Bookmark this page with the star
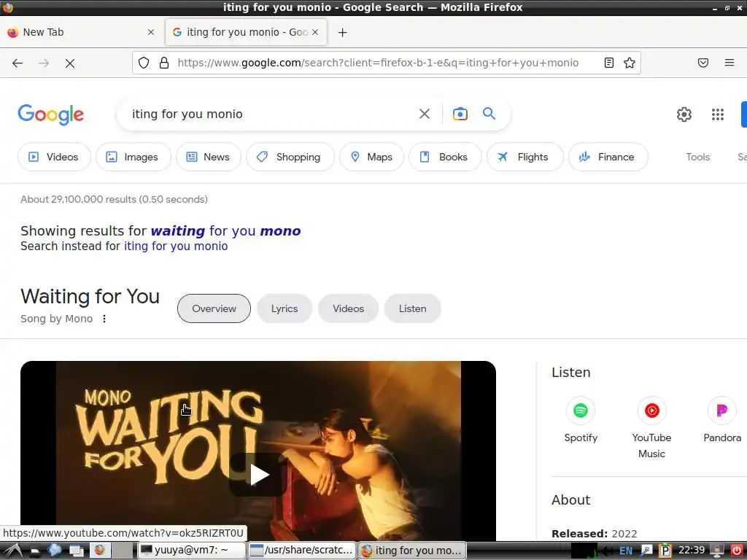The width and height of the screenshot is (747, 560). point(630,63)
